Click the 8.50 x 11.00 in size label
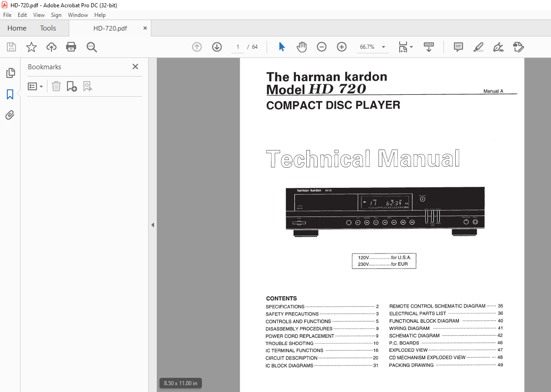 point(181,383)
